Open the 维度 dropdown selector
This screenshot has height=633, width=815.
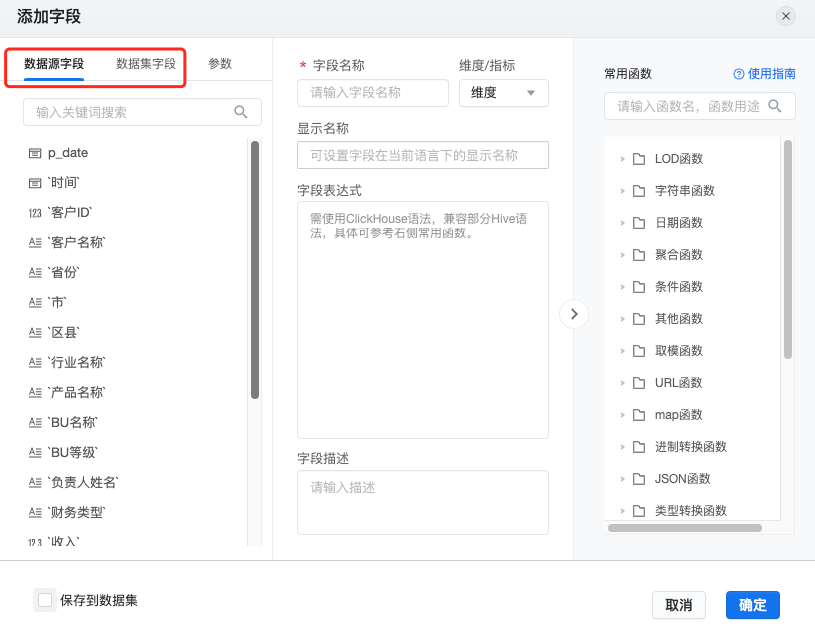click(x=503, y=93)
